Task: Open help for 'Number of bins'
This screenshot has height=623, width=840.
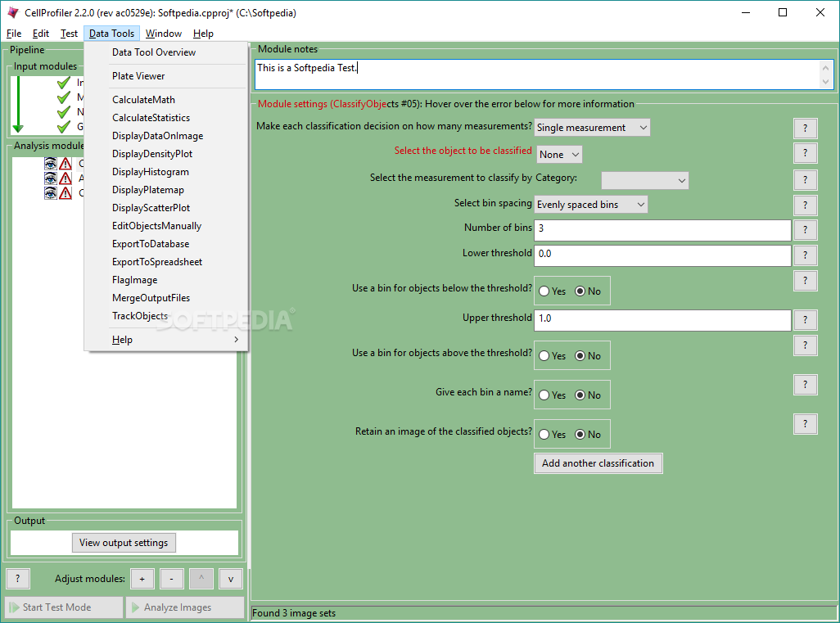Action: [x=805, y=230]
